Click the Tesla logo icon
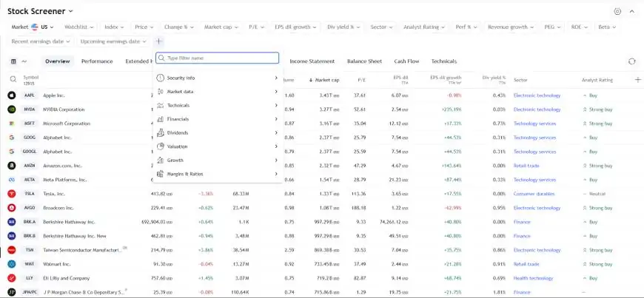The height and width of the screenshot is (298, 644). pyautogui.click(x=12, y=194)
